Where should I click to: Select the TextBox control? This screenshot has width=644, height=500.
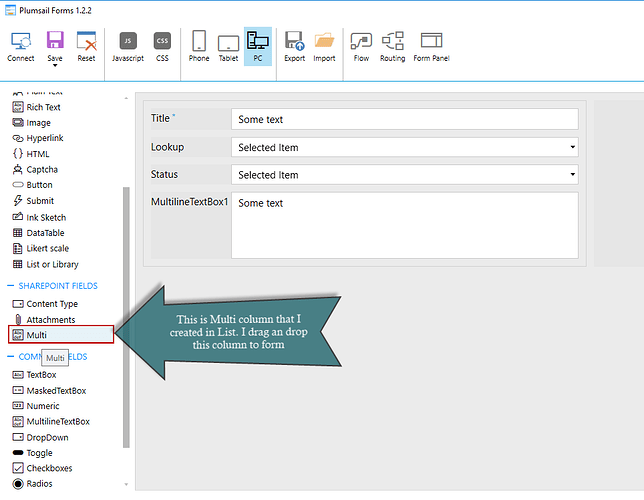[34, 375]
